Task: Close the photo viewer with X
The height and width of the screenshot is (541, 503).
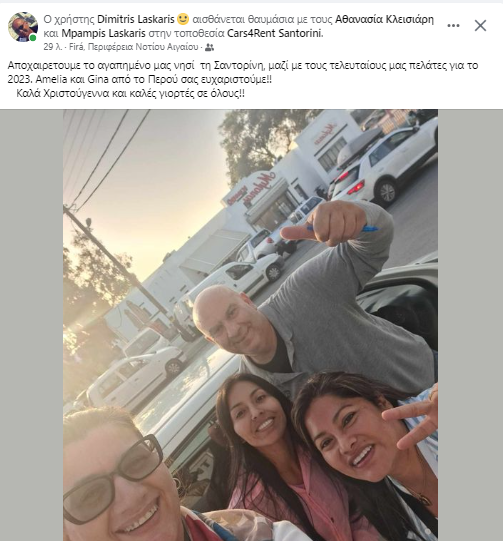Action: tap(480, 26)
